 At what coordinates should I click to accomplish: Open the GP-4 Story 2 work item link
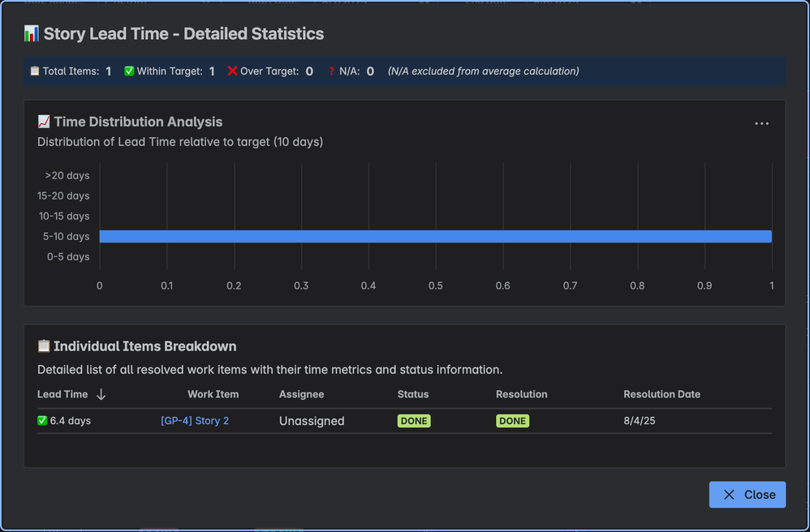[x=195, y=420]
